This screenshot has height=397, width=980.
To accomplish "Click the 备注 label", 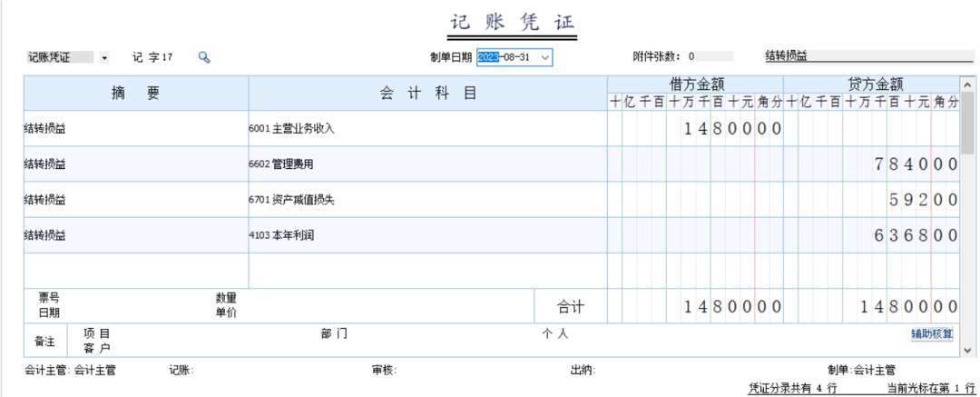I will point(44,342).
